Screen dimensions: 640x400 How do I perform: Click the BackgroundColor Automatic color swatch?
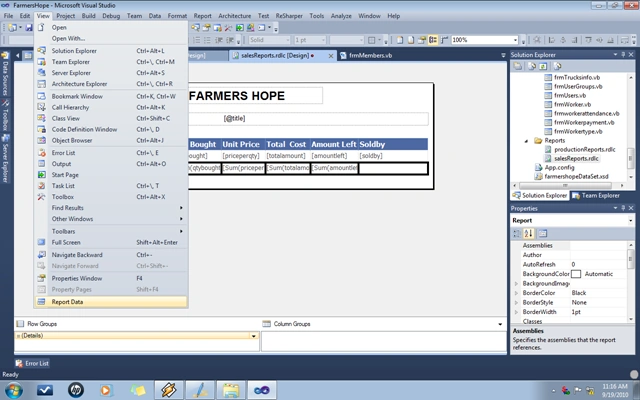point(576,274)
